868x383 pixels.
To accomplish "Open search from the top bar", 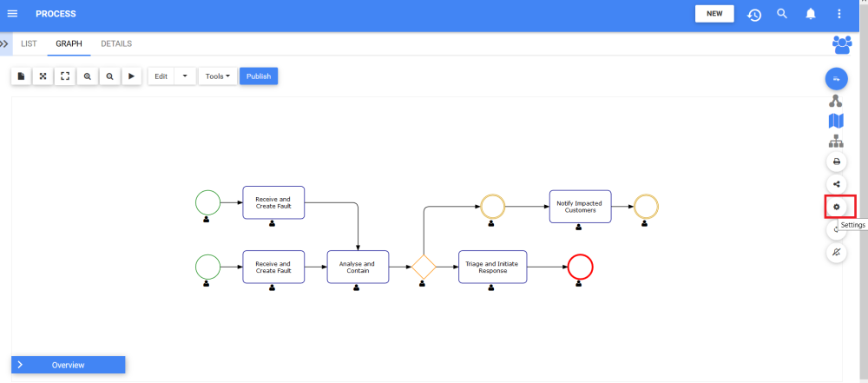I will pyautogui.click(x=782, y=14).
